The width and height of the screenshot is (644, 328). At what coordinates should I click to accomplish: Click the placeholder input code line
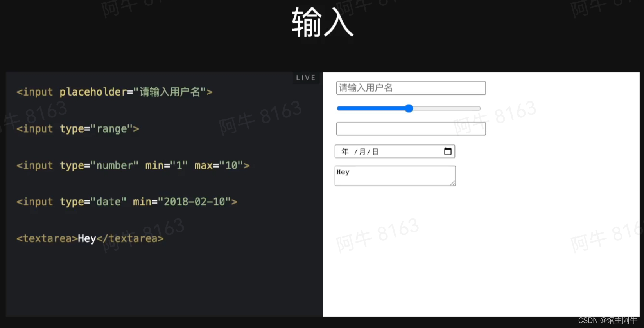click(x=115, y=92)
